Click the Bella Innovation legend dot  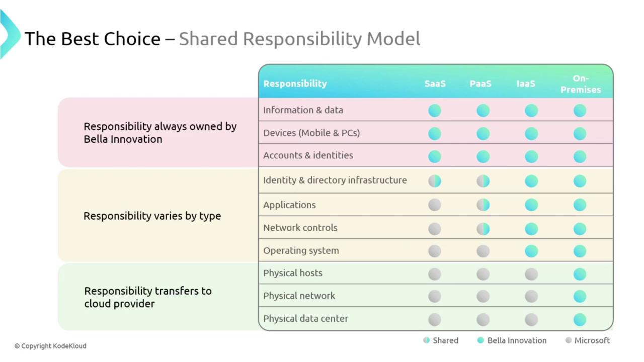[480, 340]
